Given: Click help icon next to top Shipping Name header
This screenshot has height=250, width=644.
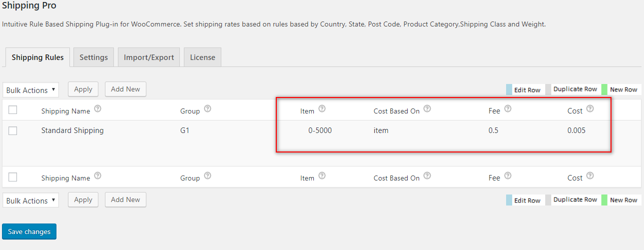Looking at the screenshot, I should pyautogui.click(x=98, y=108).
